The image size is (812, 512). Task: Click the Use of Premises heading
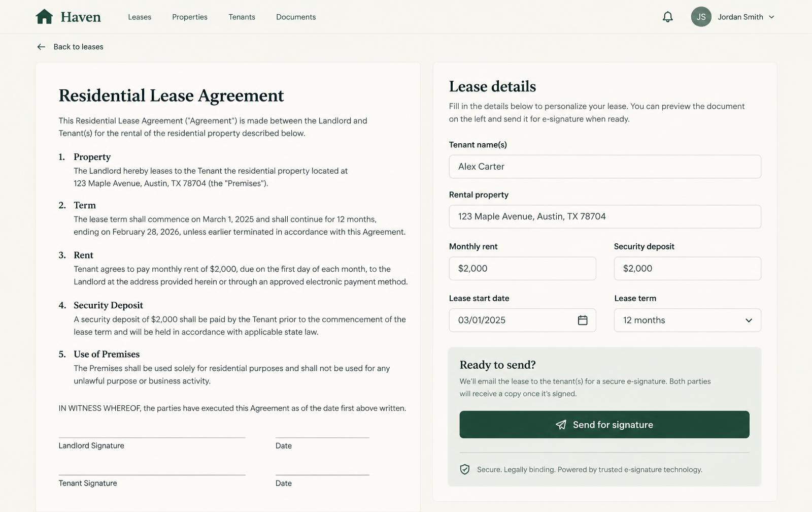107,354
